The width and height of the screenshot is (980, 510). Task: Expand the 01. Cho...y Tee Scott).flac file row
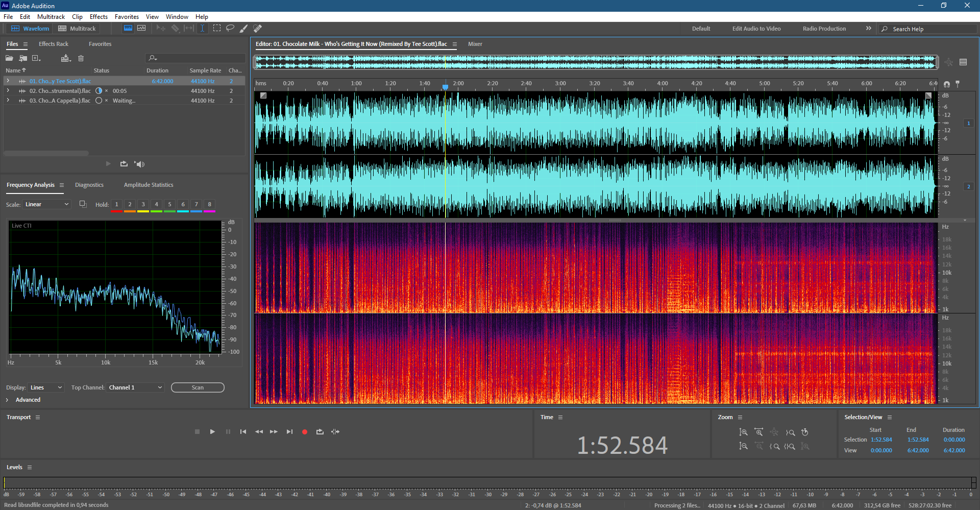coord(8,81)
